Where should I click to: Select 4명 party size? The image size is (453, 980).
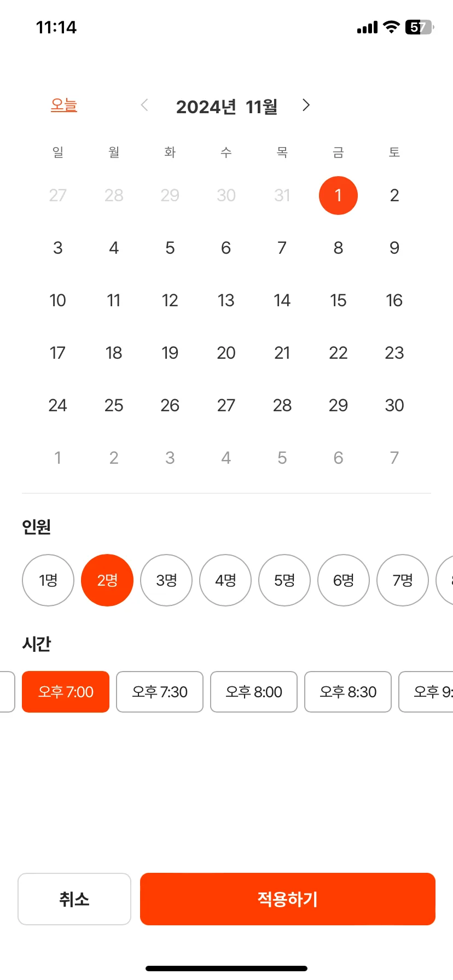pyautogui.click(x=225, y=580)
